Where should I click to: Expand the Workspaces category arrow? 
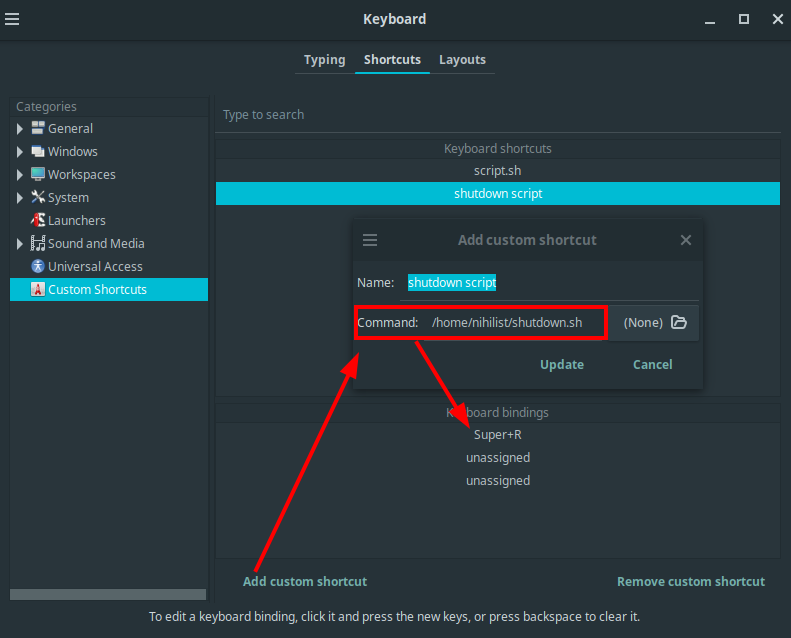tap(20, 175)
